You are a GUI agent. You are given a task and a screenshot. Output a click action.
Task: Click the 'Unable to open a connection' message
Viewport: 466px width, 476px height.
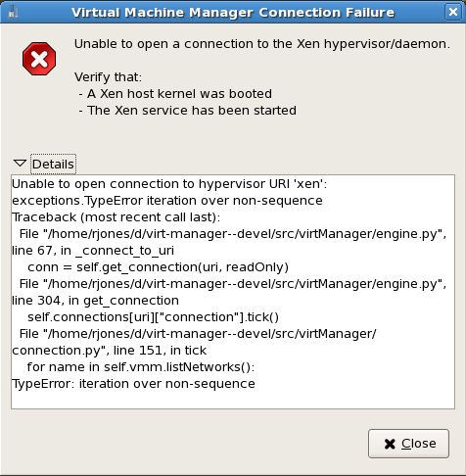pyautogui.click(x=262, y=44)
